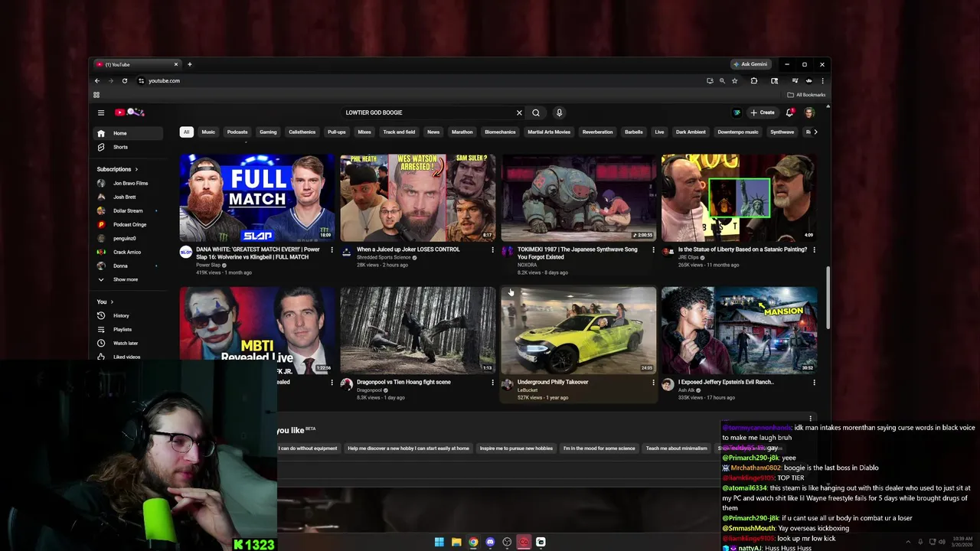Play the FULL MATCH Power Slap thumbnail
The height and width of the screenshot is (551, 980).
tap(257, 198)
